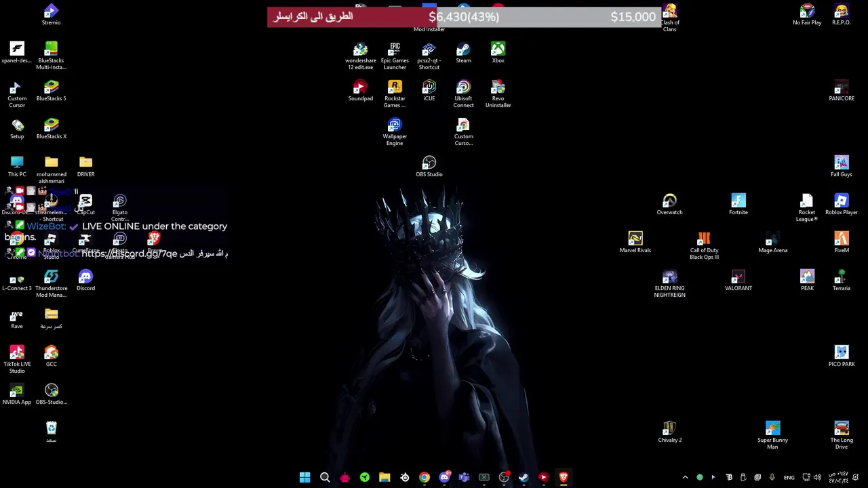Open the Steam desktop shortcut
The height and width of the screenshot is (488, 868).
[x=463, y=53]
